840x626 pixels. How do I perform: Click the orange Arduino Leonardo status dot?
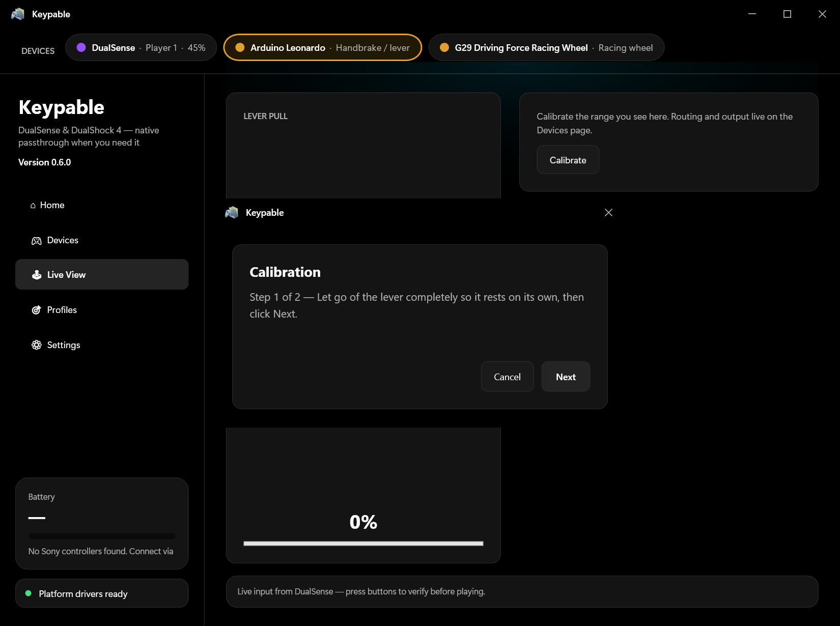coord(240,47)
